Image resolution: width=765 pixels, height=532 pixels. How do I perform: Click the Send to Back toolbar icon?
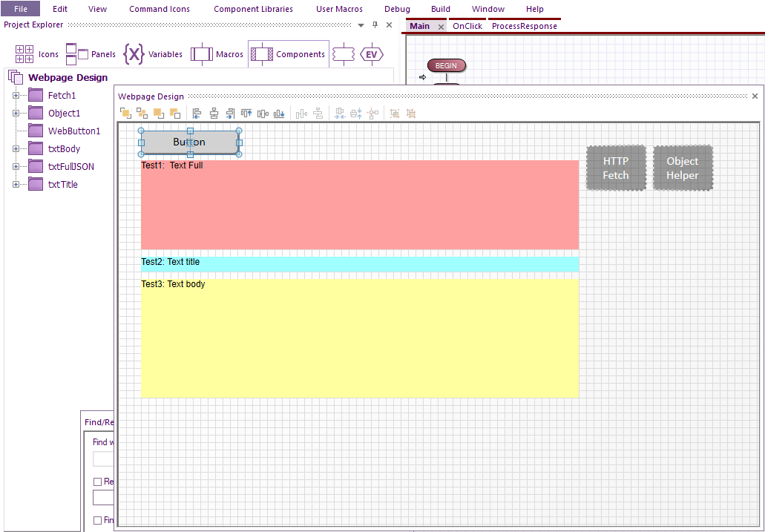(x=142, y=114)
